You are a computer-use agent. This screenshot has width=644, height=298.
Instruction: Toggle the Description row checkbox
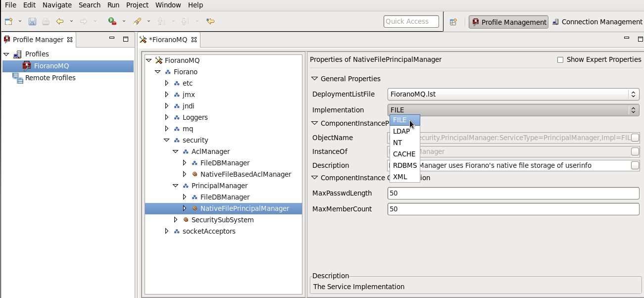click(635, 165)
